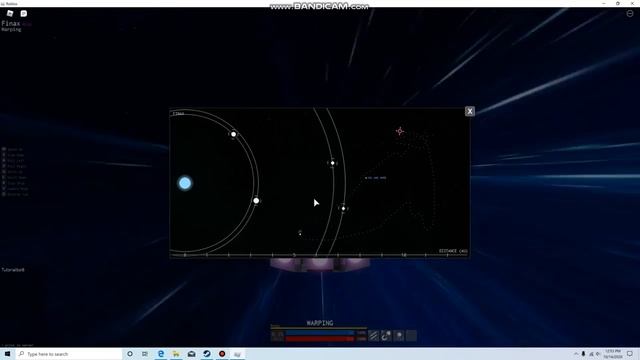Close the star system map window
The width and height of the screenshot is (640, 360).
click(x=470, y=111)
